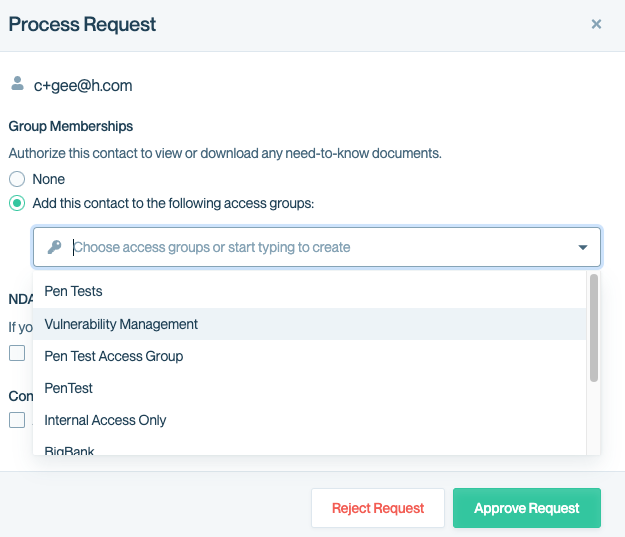Image resolution: width=625 pixels, height=537 pixels.
Task: Approve the request with the green button
Action: (x=526, y=508)
